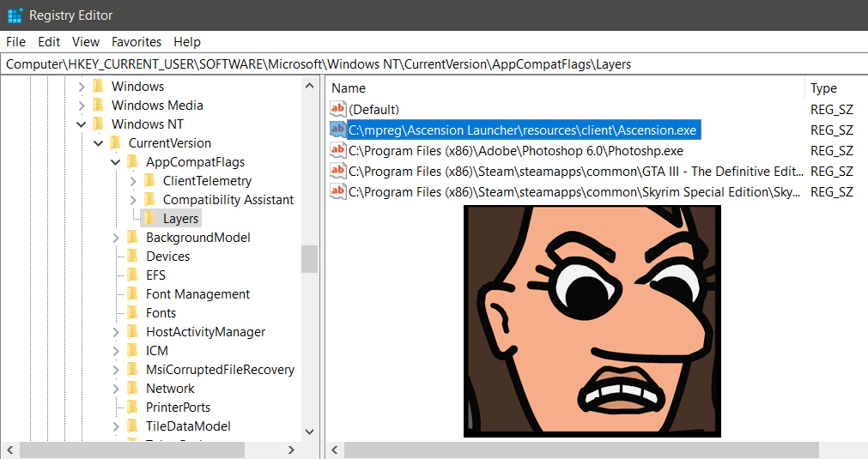Click the GTA III value string icon

tap(338, 171)
